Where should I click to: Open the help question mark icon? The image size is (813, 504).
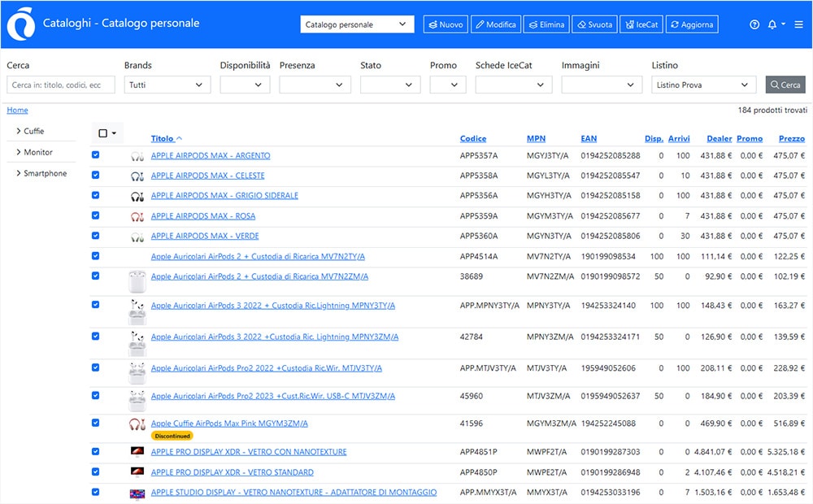(x=754, y=24)
